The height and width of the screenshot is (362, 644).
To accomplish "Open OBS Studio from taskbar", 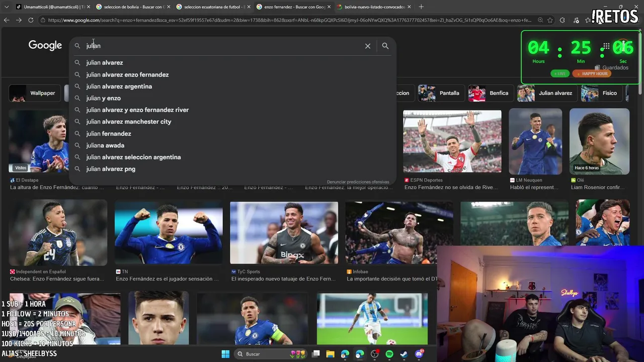I will tap(374, 354).
